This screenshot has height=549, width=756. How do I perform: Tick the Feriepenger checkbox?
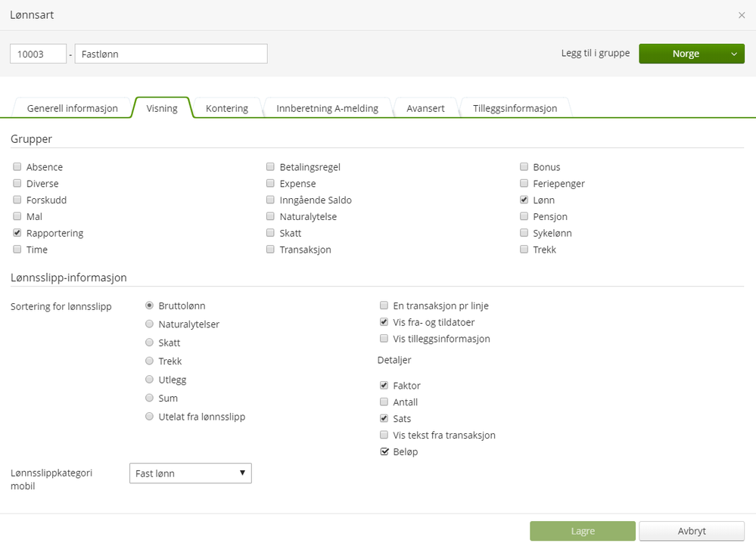coord(524,183)
